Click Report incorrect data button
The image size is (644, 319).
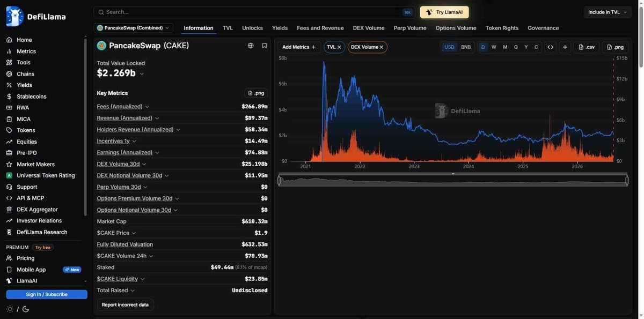[125, 305]
